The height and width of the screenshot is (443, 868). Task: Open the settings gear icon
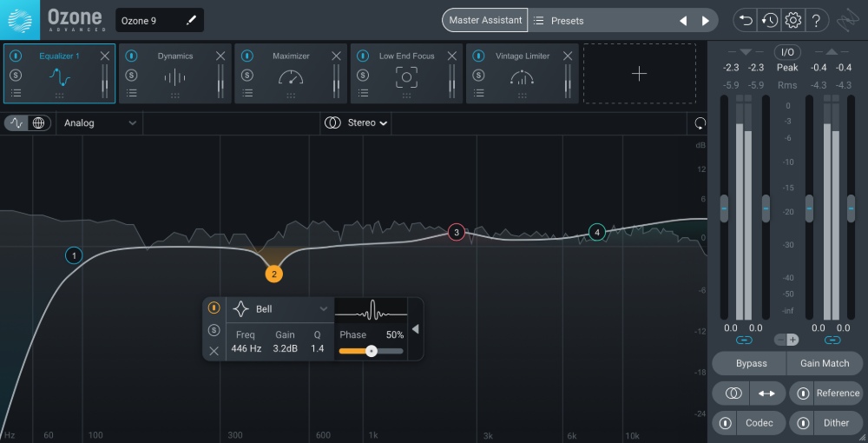[792, 20]
